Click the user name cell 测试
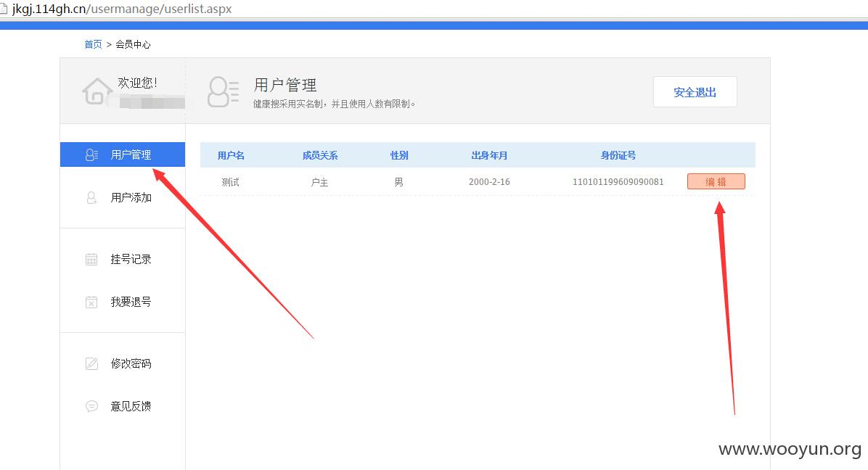 (230, 182)
